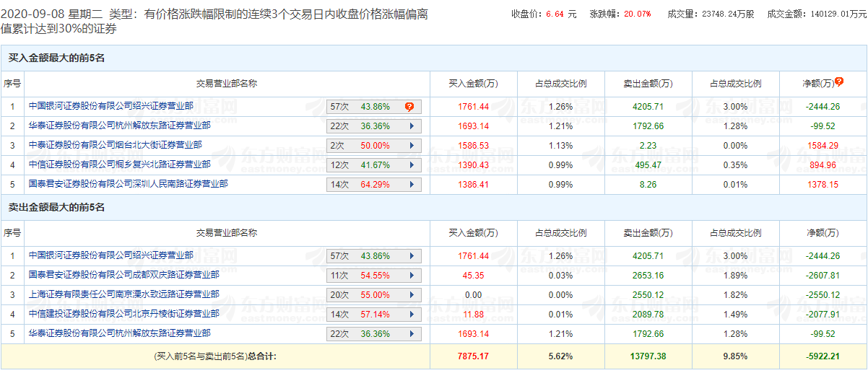Click the 成交量 23748.24万股 text
This screenshot has height=373, width=868.
(x=710, y=14)
